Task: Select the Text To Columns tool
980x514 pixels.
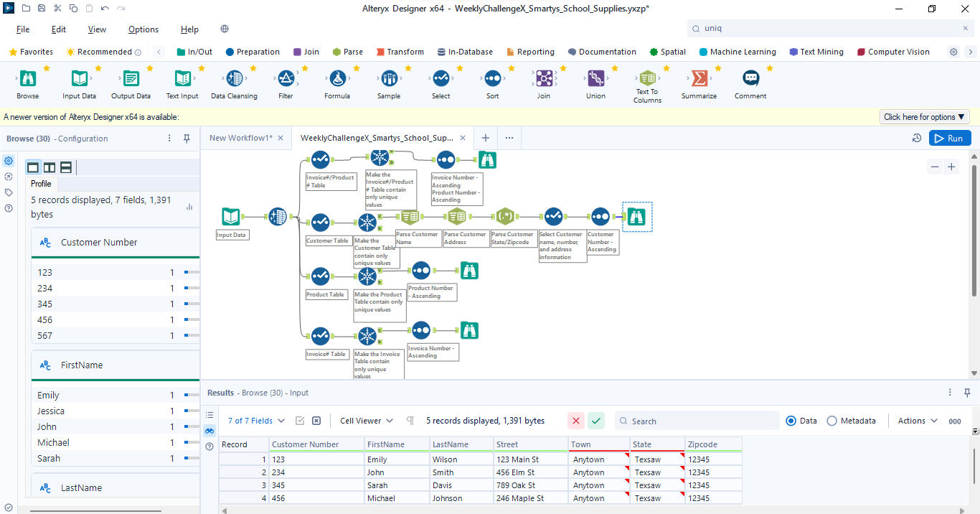Action: click(647, 79)
